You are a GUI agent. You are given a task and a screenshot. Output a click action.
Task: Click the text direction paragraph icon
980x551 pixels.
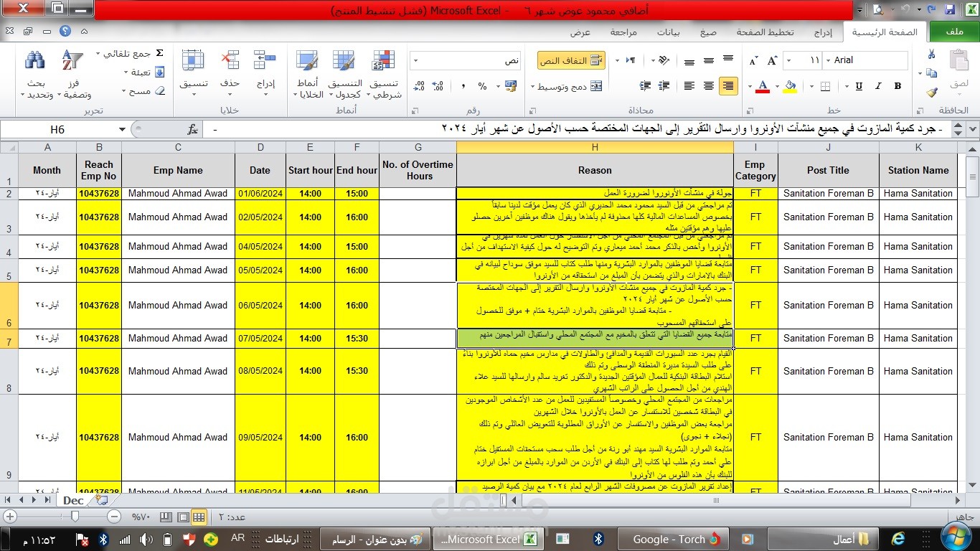point(631,60)
